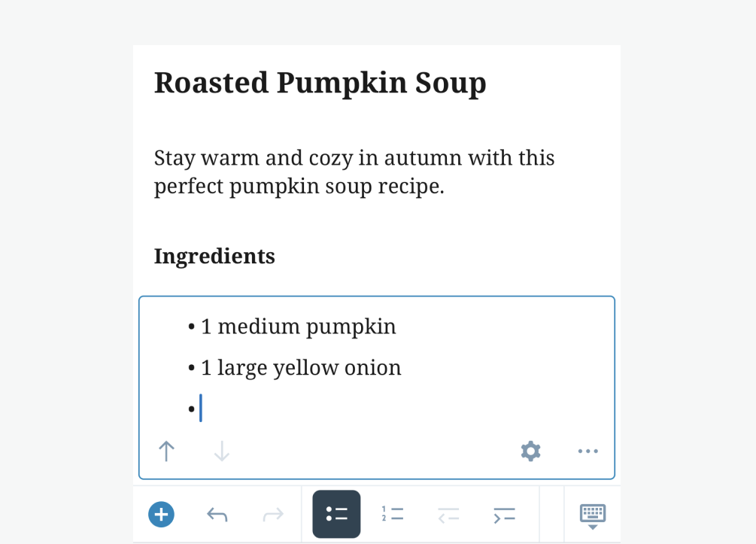Toggle the unordered bullet list format
Screen dimensions: 756x544
pyautogui.click(x=336, y=515)
